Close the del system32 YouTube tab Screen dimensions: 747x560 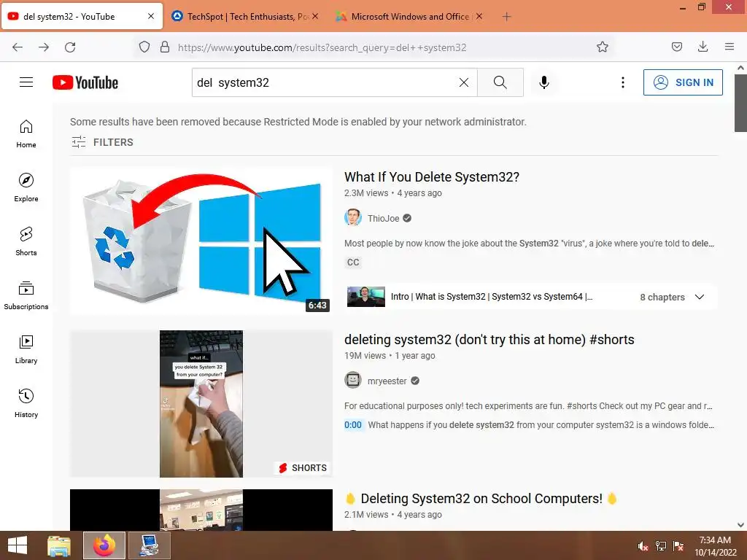coord(151,16)
